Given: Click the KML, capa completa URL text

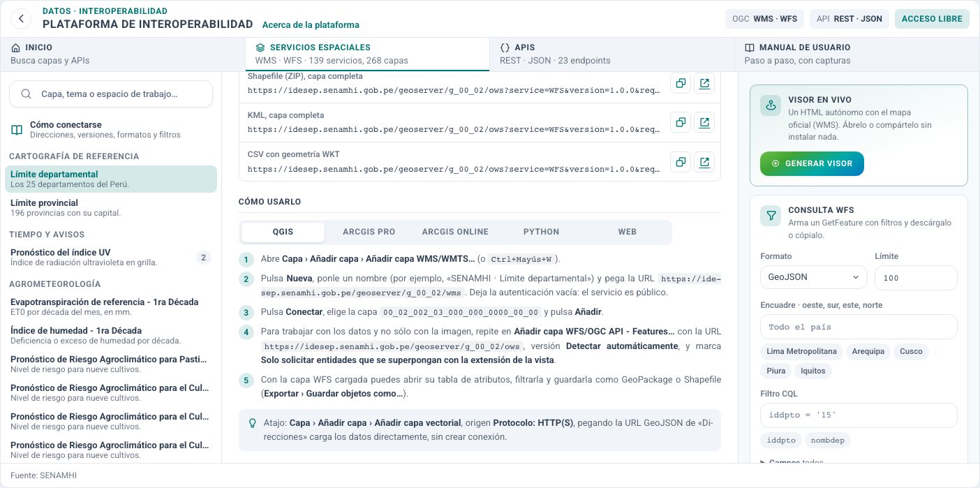Looking at the screenshot, I should click(454, 130).
